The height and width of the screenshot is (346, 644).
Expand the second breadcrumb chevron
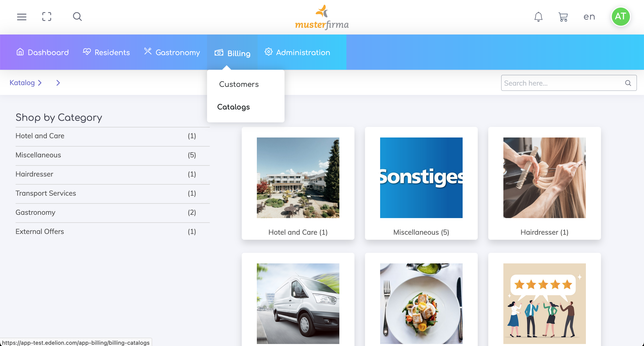click(x=58, y=83)
